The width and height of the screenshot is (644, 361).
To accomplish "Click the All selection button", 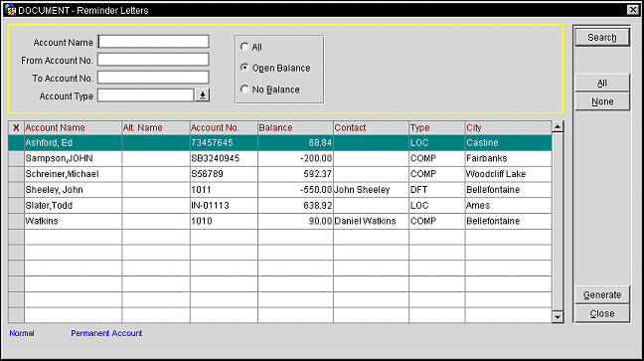I will (602, 84).
